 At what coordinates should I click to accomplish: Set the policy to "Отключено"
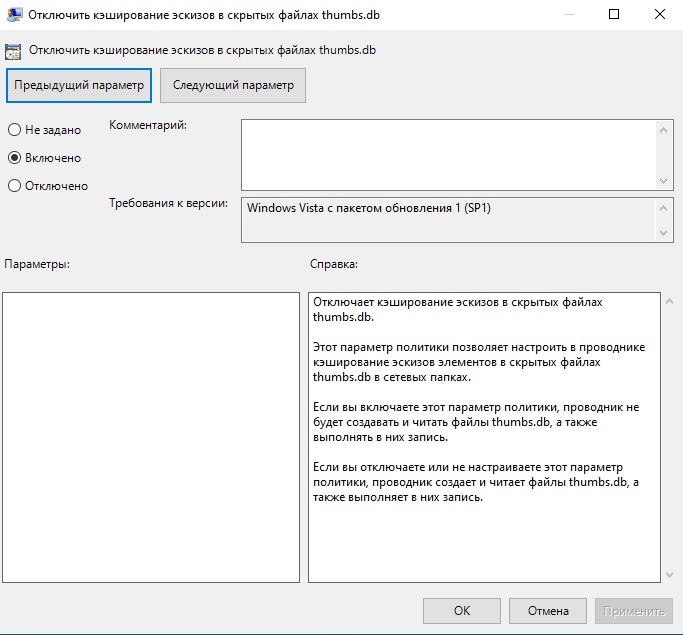pos(15,186)
